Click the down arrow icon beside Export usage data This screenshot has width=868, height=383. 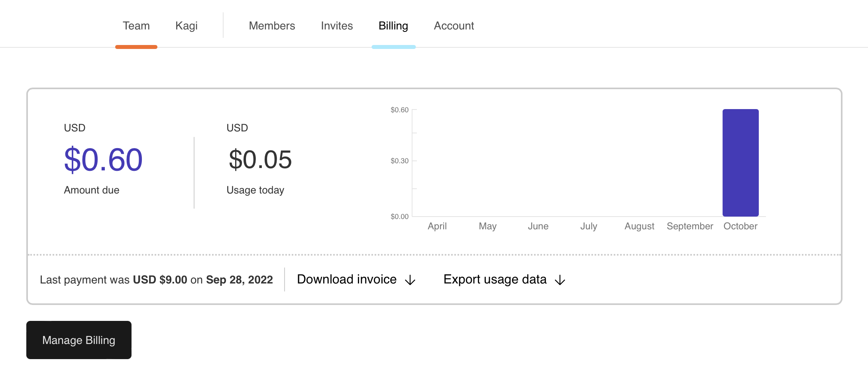[x=560, y=280]
